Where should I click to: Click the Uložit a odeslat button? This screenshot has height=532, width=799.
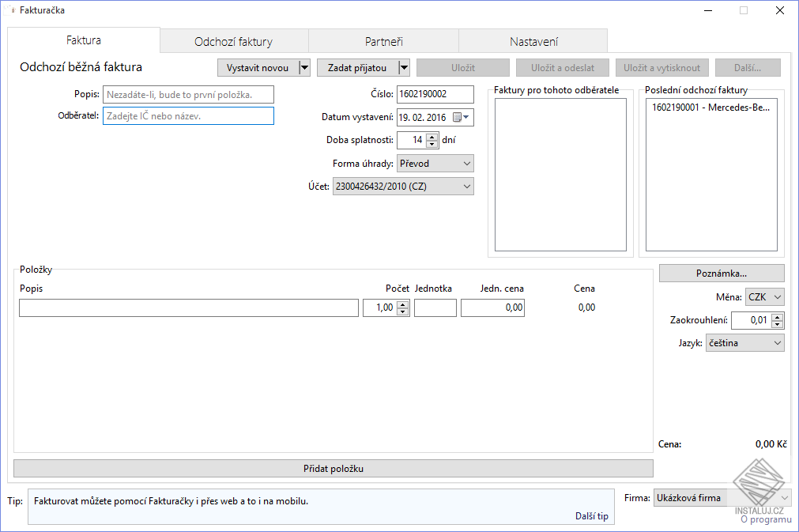[x=563, y=68]
